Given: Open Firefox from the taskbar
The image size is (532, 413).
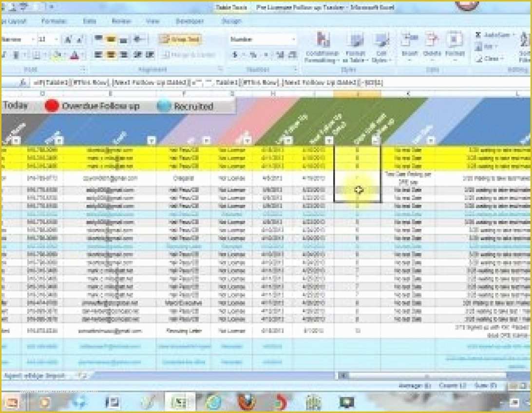Looking at the screenshot, I should tap(247, 402).
